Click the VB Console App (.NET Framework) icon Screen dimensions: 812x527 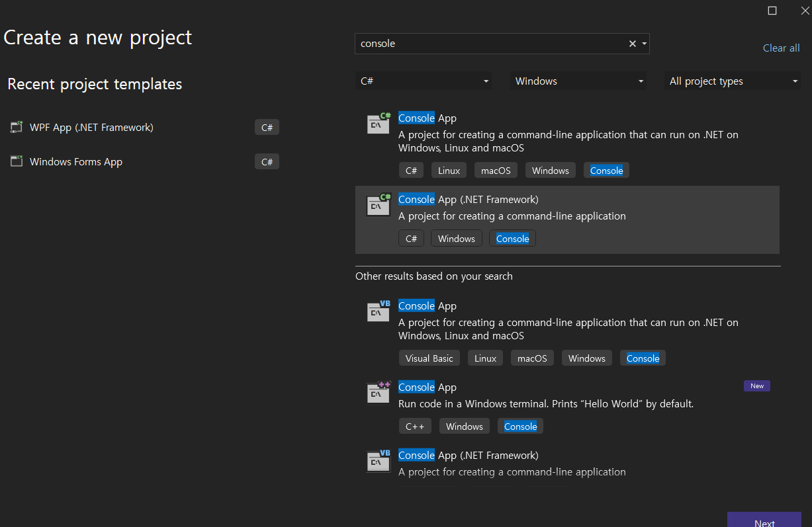click(x=379, y=460)
